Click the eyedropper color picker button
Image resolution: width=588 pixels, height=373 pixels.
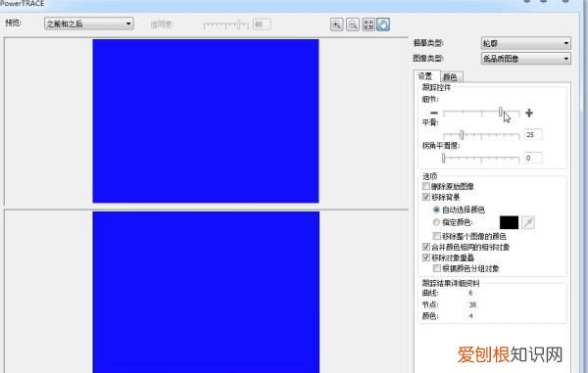point(528,222)
